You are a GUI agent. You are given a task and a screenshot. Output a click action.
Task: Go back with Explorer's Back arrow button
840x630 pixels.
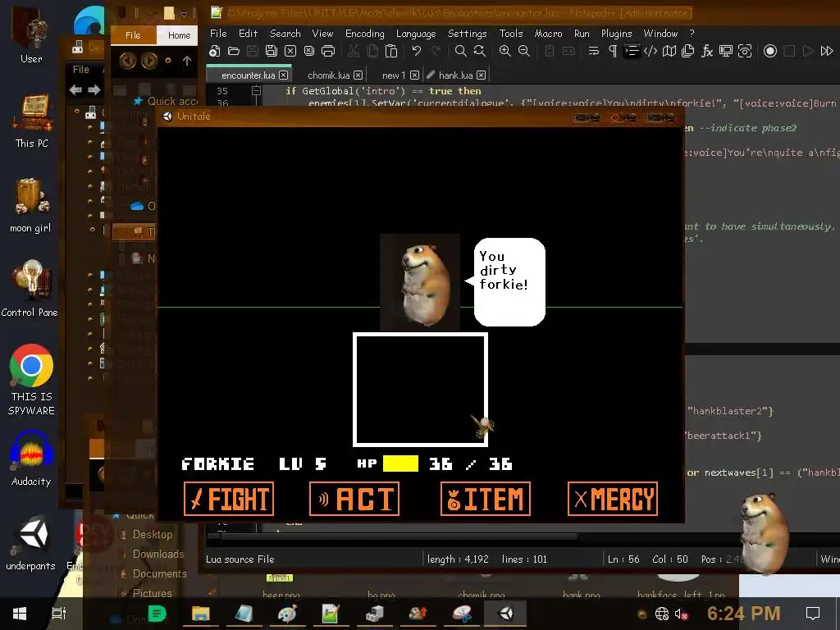[127, 61]
